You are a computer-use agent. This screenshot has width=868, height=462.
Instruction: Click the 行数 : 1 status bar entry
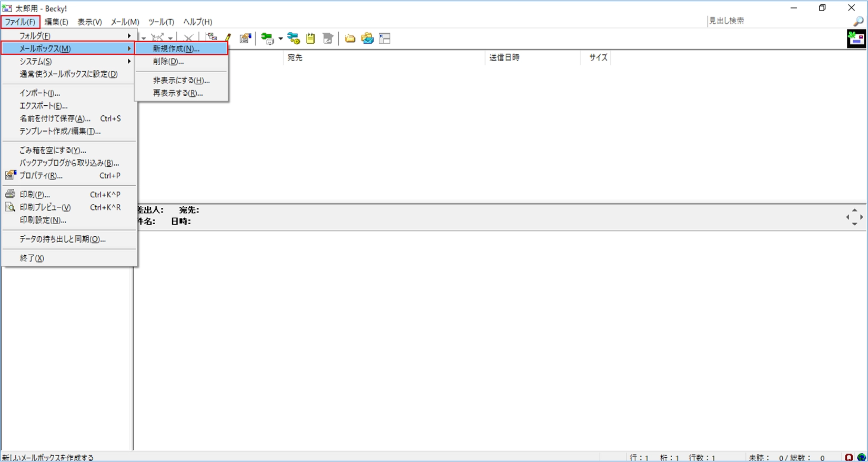pyautogui.click(x=702, y=458)
